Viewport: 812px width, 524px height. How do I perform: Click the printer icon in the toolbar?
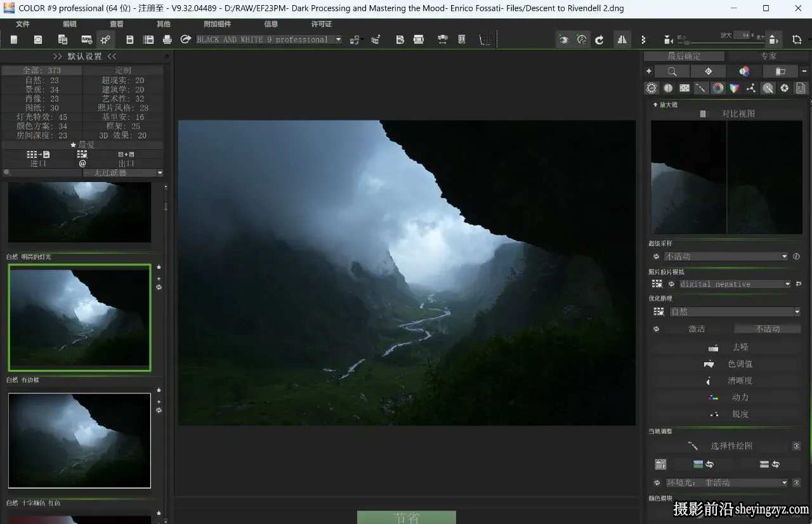167,39
